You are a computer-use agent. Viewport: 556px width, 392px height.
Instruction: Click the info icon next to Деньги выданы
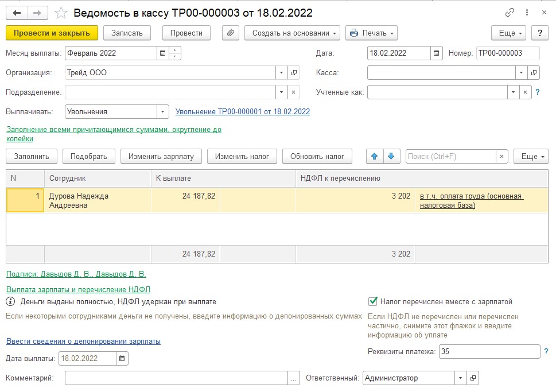point(11,301)
